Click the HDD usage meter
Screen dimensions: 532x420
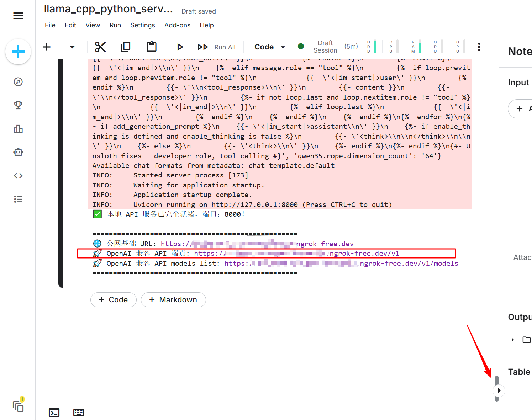click(x=372, y=47)
